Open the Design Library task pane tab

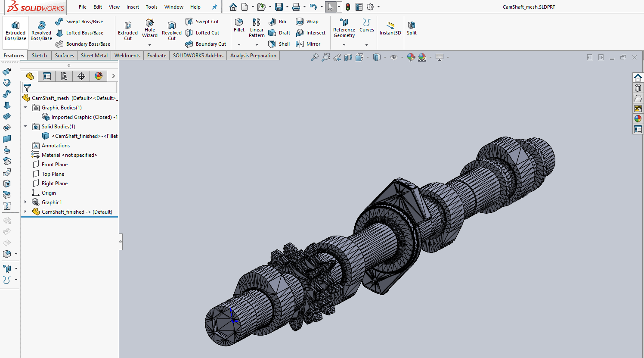point(638,88)
